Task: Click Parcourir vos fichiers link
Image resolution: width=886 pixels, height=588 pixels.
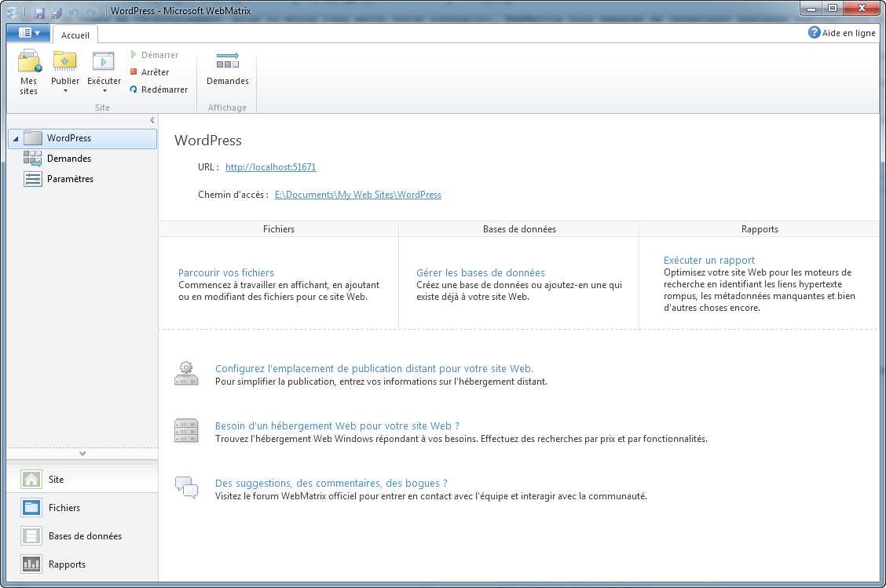Action: (226, 272)
